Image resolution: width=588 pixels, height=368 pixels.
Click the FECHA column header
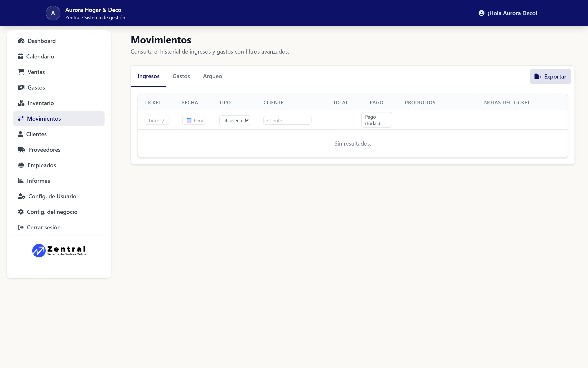click(x=190, y=102)
